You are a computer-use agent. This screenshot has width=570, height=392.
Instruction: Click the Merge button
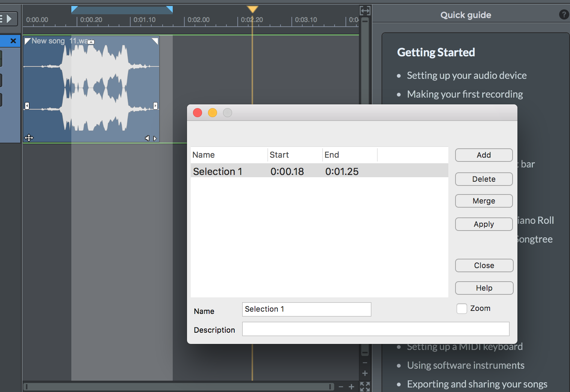(x=484, y=201)
